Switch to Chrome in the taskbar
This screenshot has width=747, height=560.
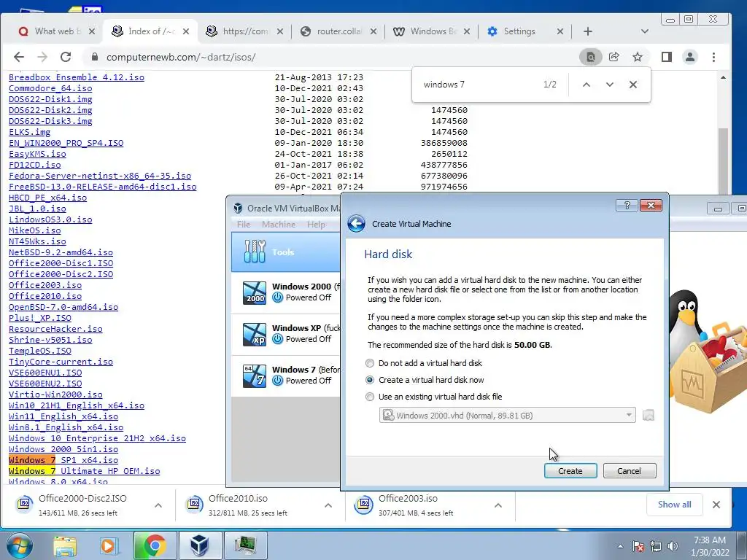[x=155, y=545]
